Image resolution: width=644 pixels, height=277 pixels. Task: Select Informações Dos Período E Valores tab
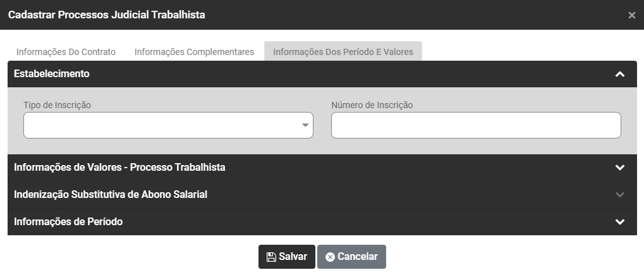pyautogui.click(x=343, y=52)
